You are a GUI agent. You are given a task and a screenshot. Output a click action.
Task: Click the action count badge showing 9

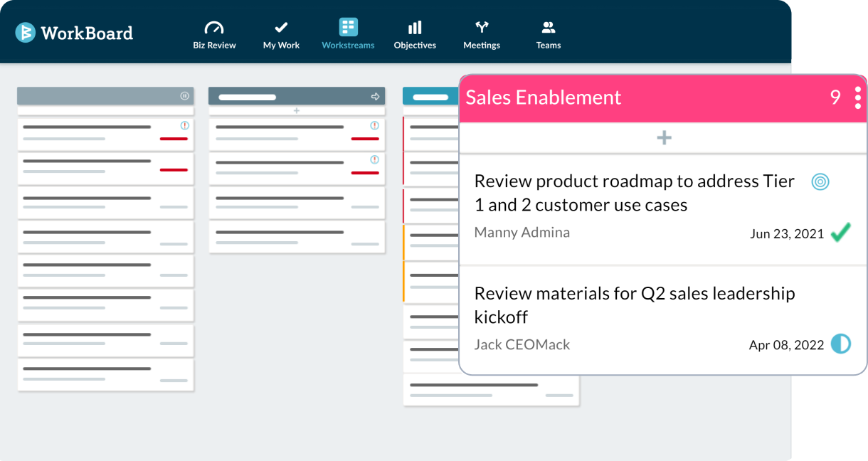pos(835,97)
